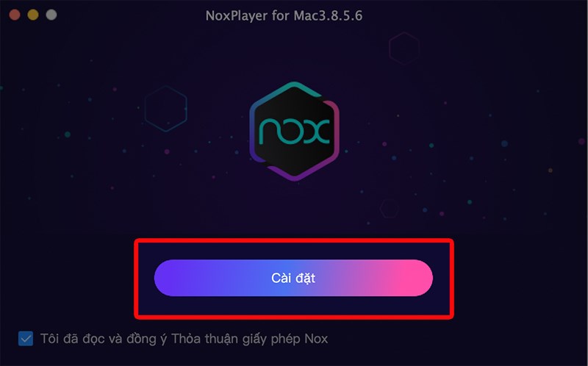Uncheck the Nox license agreement checkbox

click(x=26, y=339)
